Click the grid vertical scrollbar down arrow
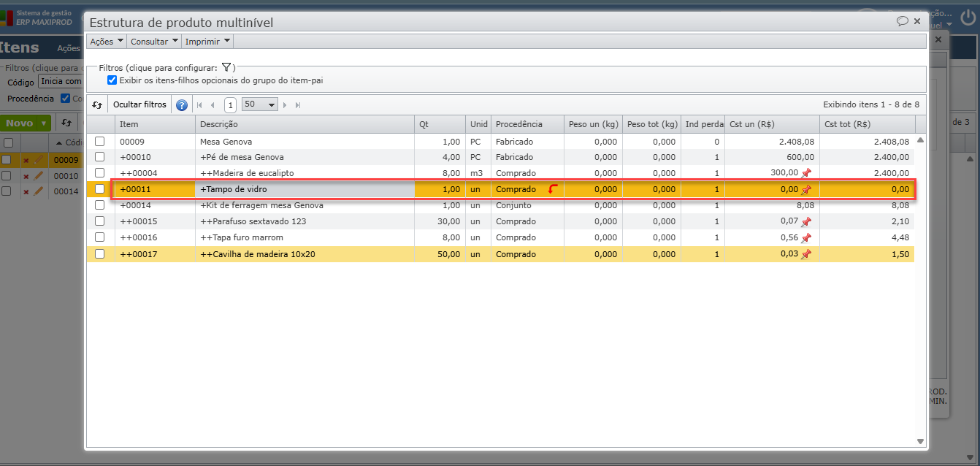 (x=920, y=441)
